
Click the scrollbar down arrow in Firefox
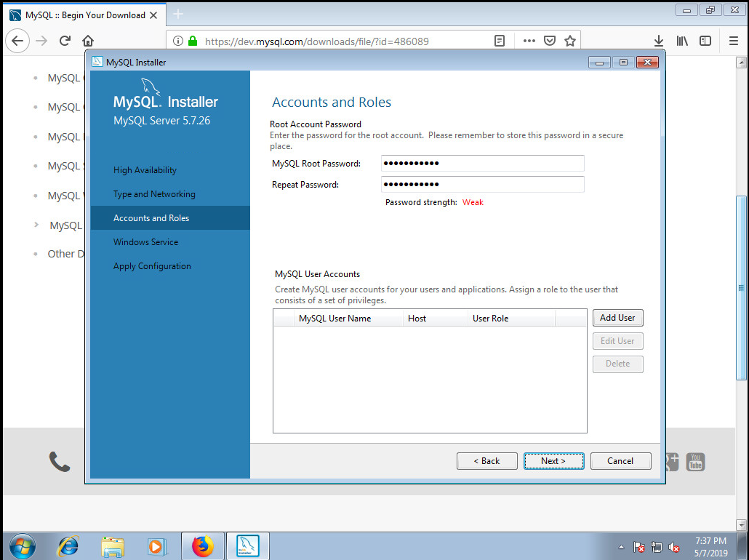[x=741, y=524]
